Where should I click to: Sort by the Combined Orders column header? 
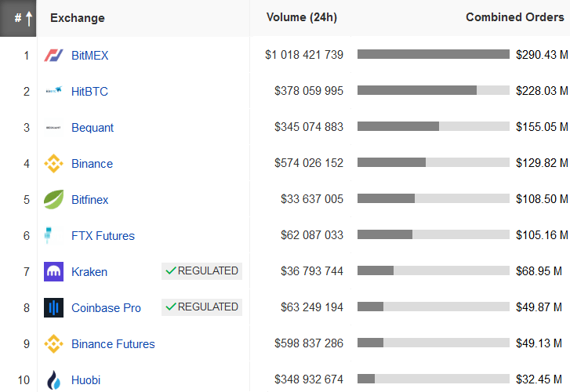click(x=515, y=17)
